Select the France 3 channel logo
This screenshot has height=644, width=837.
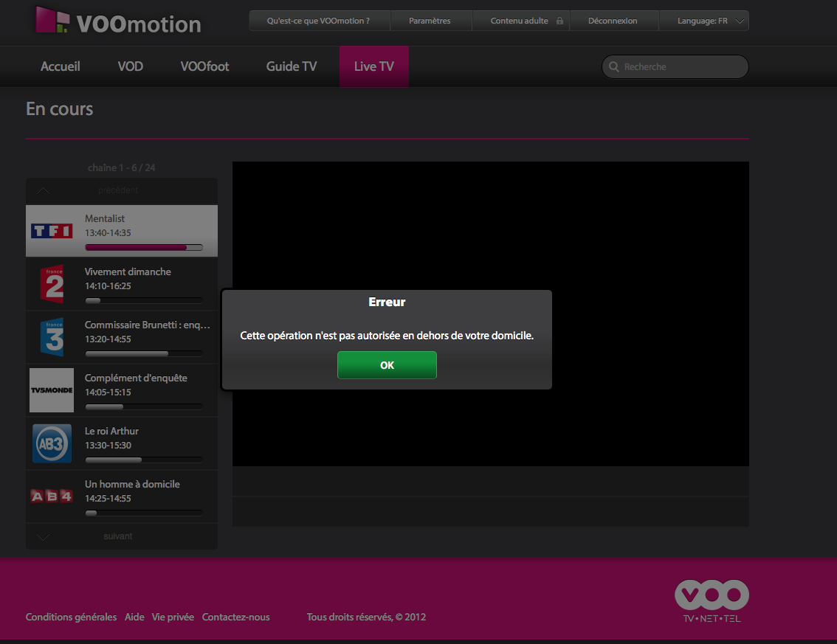[x=52, y=337]
